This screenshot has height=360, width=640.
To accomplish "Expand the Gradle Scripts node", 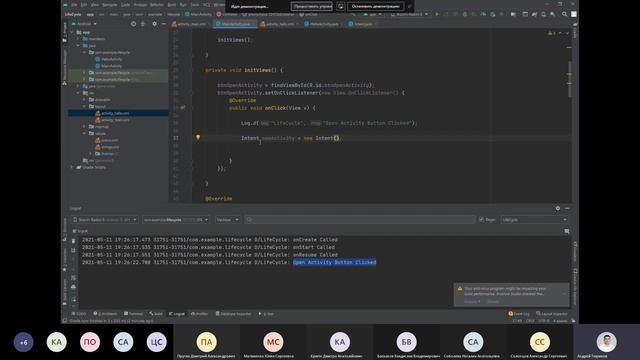I will pos(72,167).
